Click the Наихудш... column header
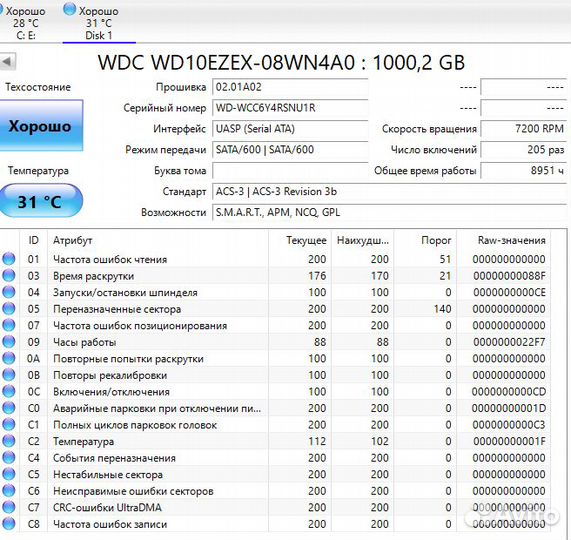Viewport: 571px width, 540px height. (362, 240)
